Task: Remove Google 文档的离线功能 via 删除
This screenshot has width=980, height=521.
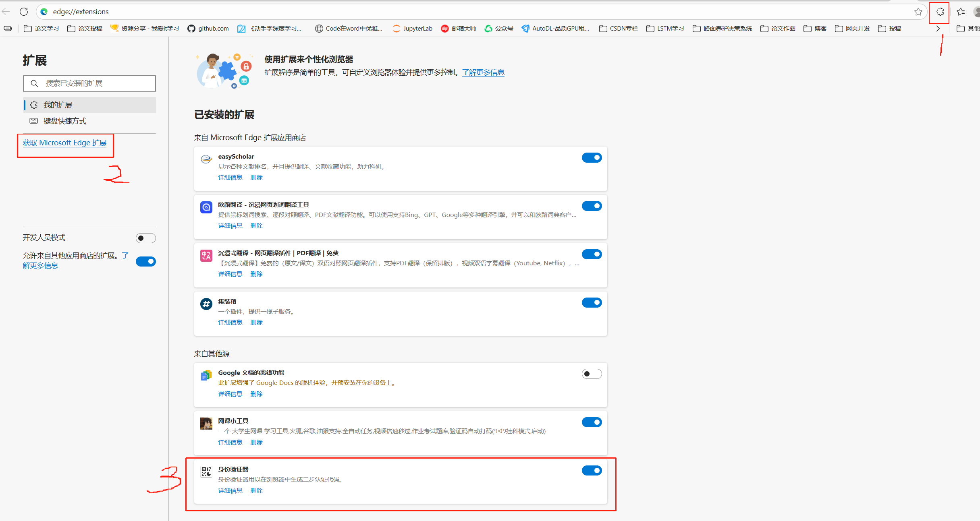Action: point(256,394)
